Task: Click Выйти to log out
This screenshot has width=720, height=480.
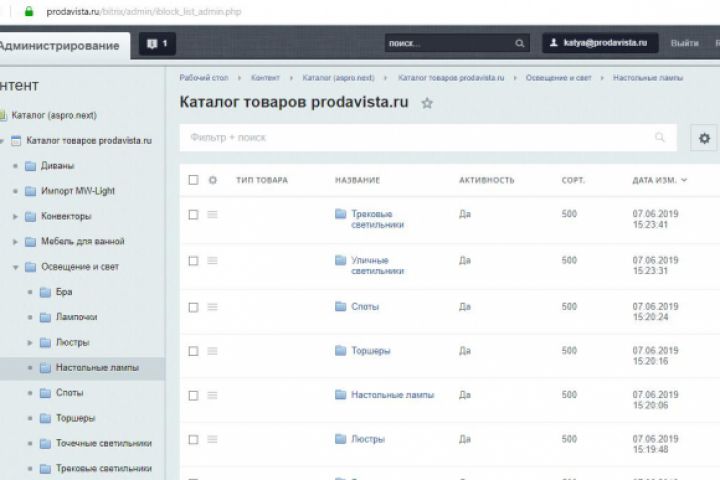Action: click(684, 43)
